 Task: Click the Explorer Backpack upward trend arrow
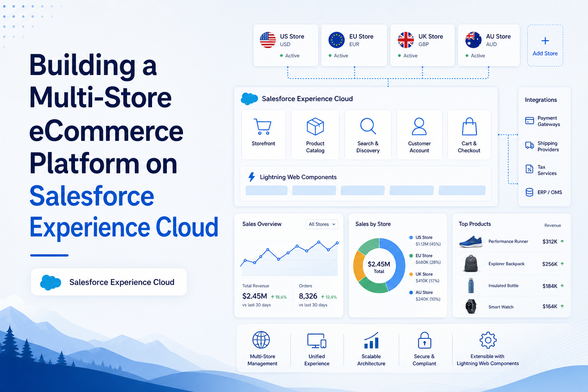[x=562, y=264]
